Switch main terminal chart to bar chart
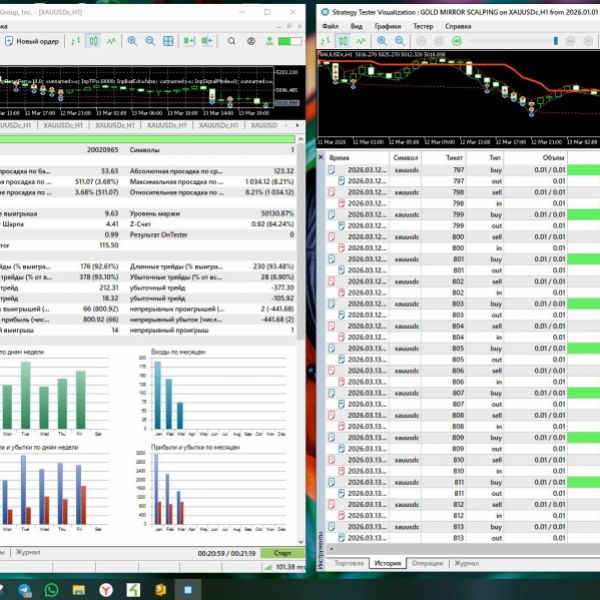Image resolution: width=600 pixels, height=600 pixels. [x=72, y=41]
